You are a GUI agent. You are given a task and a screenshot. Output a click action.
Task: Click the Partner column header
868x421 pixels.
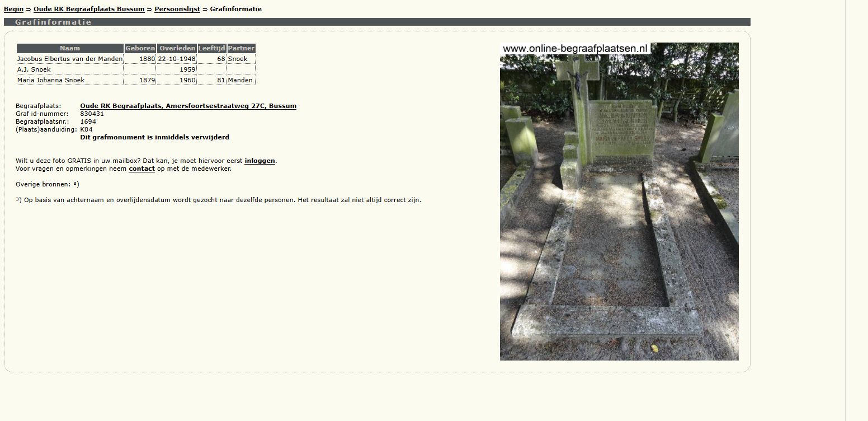point(241,48)
